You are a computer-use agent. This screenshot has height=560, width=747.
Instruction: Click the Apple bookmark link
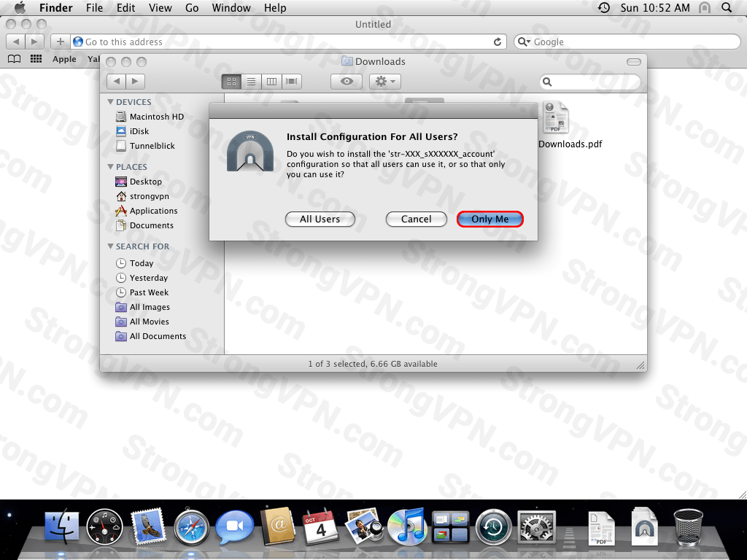point(64,59)
